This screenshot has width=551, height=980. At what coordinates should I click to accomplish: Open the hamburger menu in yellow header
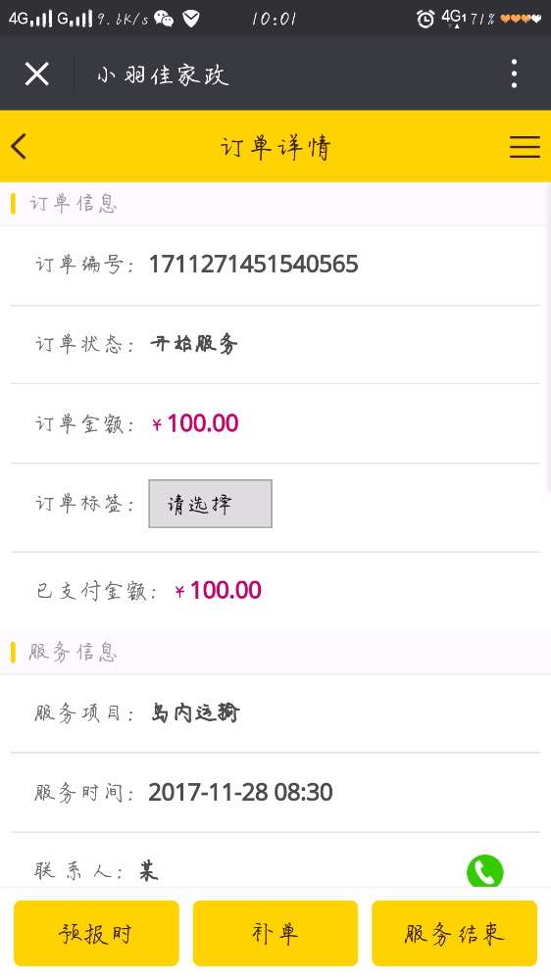[525, 146]
